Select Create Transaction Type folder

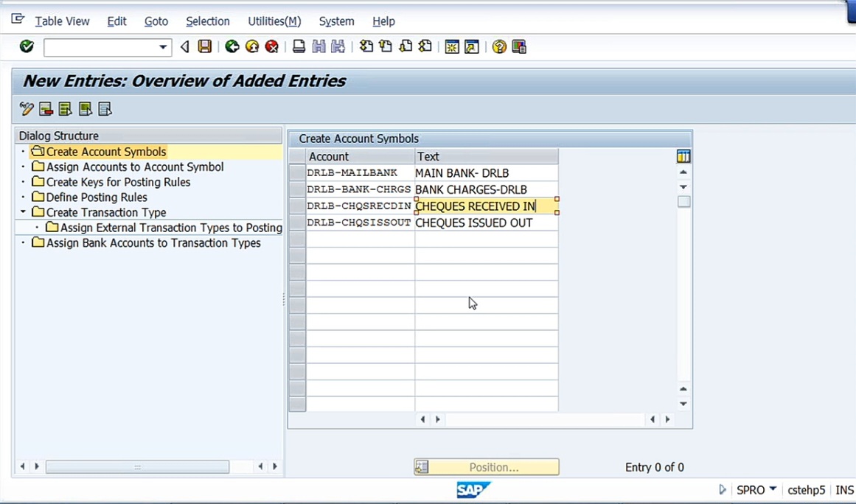coord(106,213)
